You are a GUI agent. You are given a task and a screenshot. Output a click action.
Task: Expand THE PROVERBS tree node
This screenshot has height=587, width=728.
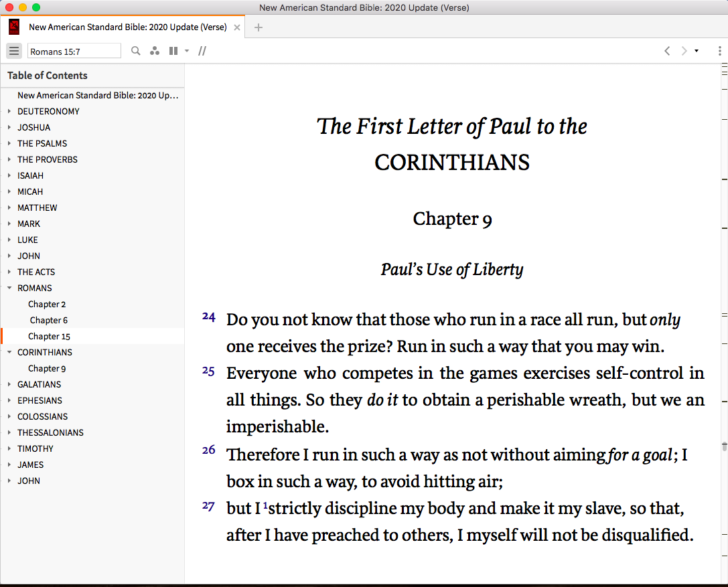(x=9, y=159)
